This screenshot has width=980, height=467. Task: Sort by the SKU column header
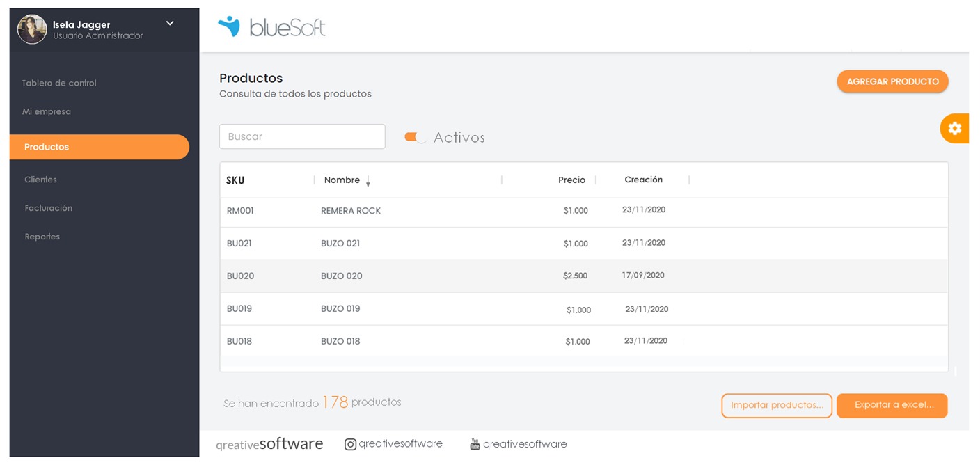click(x=235, y=180)
